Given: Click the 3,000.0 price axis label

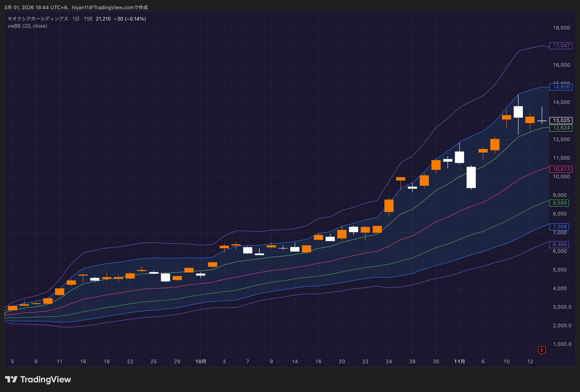Looking at the screenshot, I should pyautogui.click(x=562, y=307).
